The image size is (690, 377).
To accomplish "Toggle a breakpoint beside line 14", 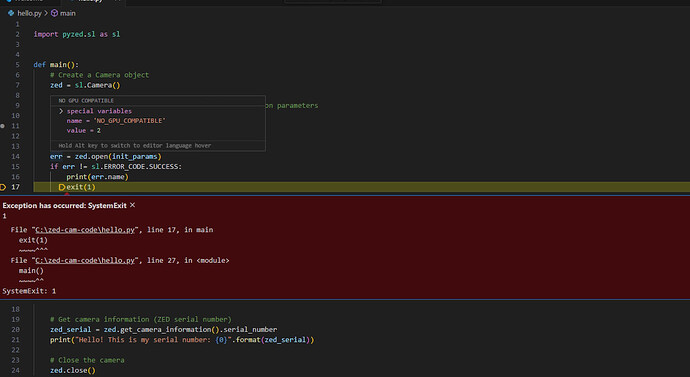I will 3,156.
